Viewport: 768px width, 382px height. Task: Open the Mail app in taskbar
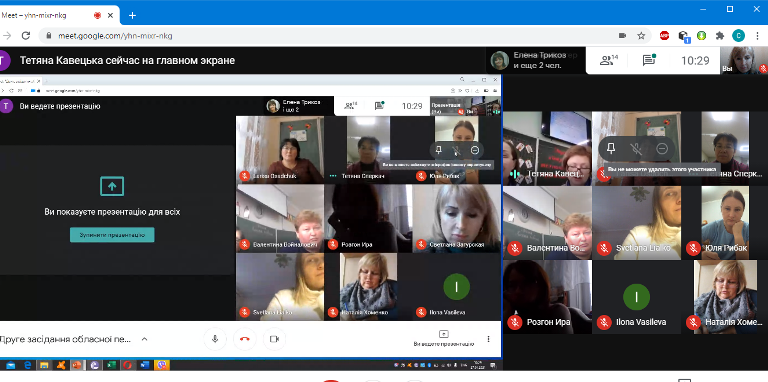(11, 365)
